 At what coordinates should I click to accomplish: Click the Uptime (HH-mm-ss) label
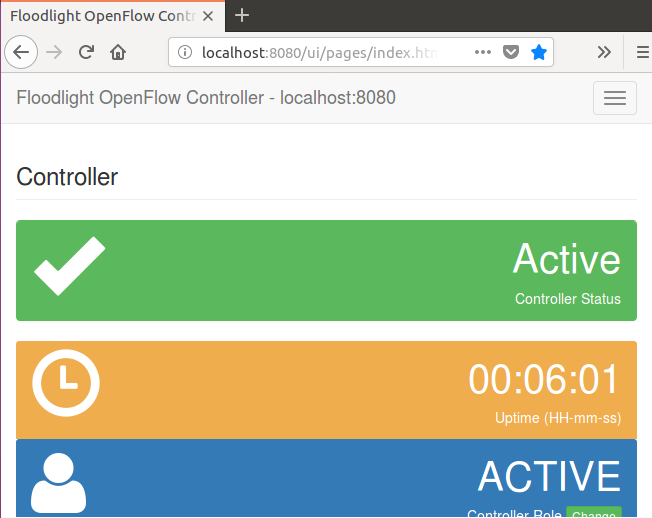(558, 418)
